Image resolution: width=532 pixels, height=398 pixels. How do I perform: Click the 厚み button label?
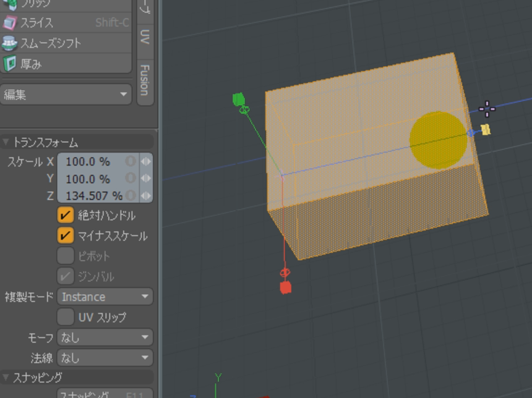pyautogui.click(x=31, y=64)
